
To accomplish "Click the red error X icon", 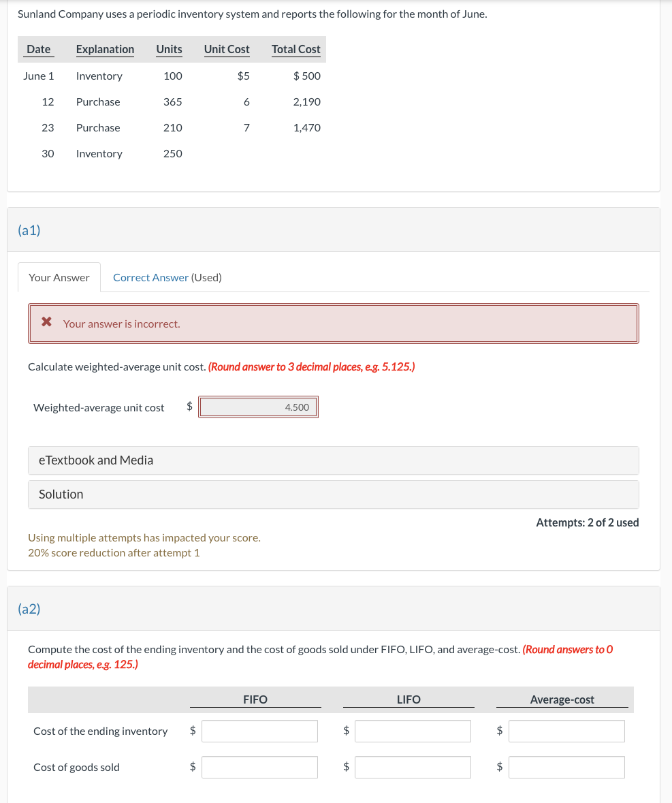I will pyautogui.click(x=47, y=324).
